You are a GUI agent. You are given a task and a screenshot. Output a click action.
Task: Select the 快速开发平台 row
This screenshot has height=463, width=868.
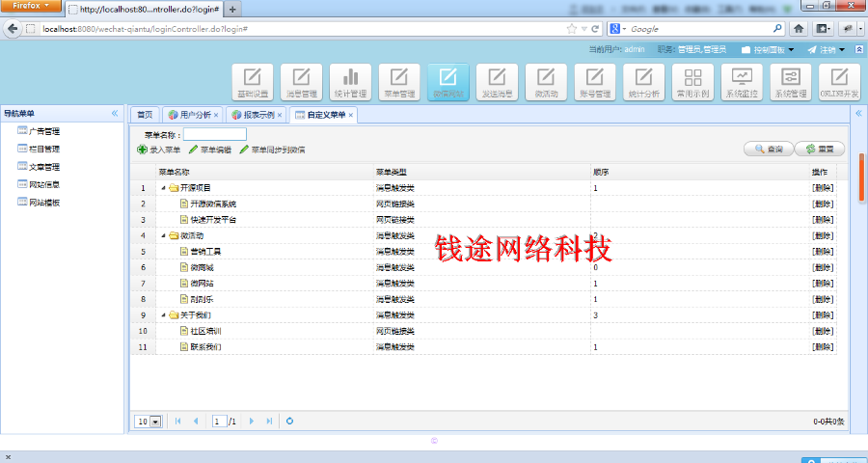coord(483,220)
